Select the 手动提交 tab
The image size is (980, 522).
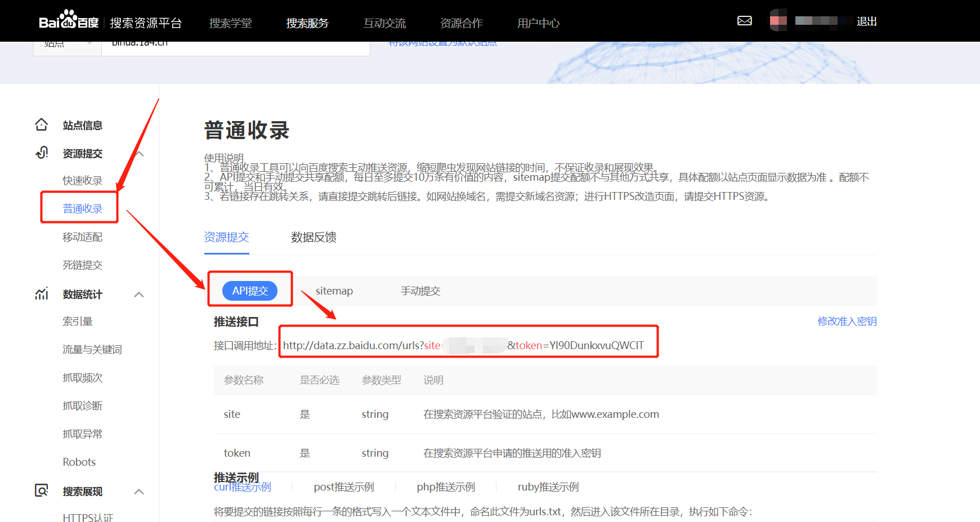[x=420, y=291]
